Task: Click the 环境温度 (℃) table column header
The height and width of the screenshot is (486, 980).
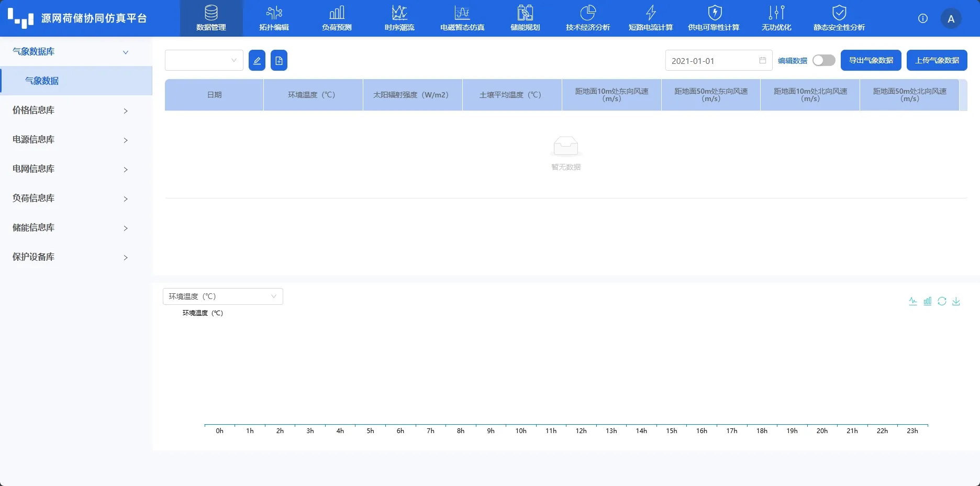Action: 313,95
